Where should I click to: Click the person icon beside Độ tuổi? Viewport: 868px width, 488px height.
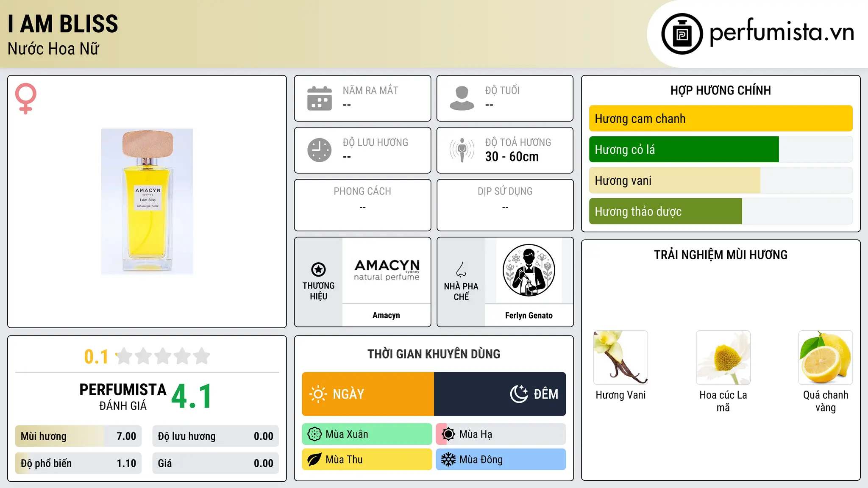[x=462, y=98]
